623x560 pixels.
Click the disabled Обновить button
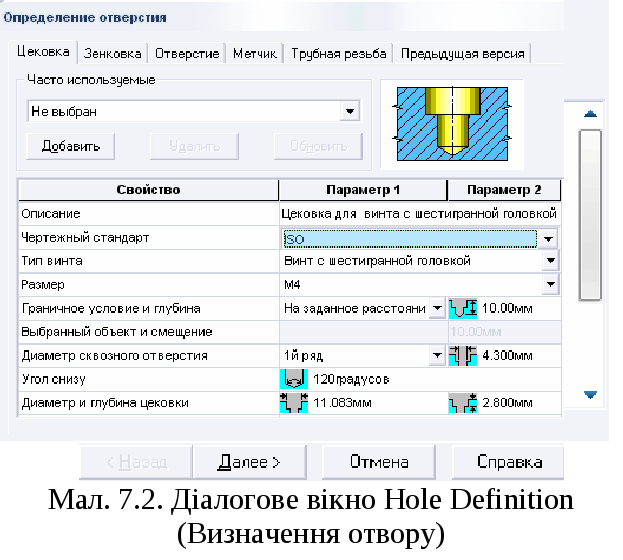point(318,147)
